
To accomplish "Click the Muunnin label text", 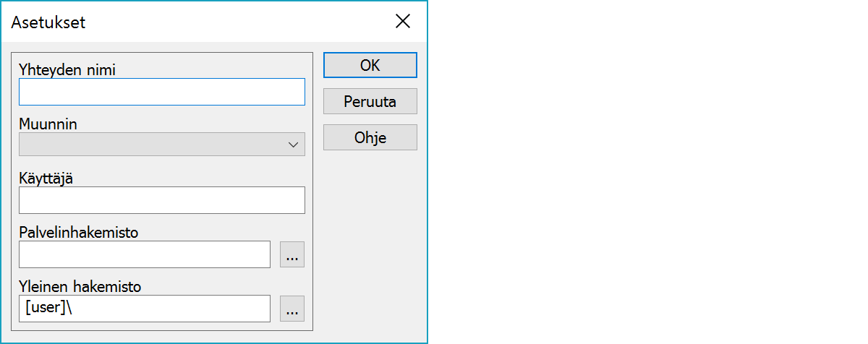I will pos(48,124).
